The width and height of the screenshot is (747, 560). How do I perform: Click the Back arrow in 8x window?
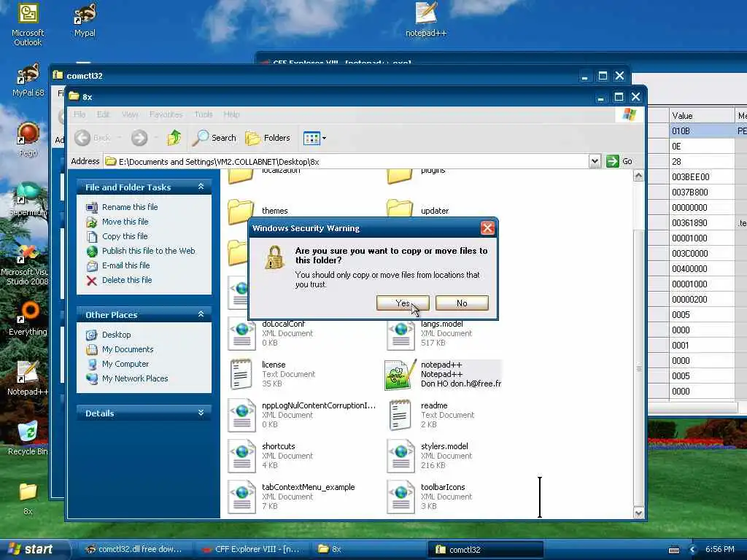coord(82,138)
